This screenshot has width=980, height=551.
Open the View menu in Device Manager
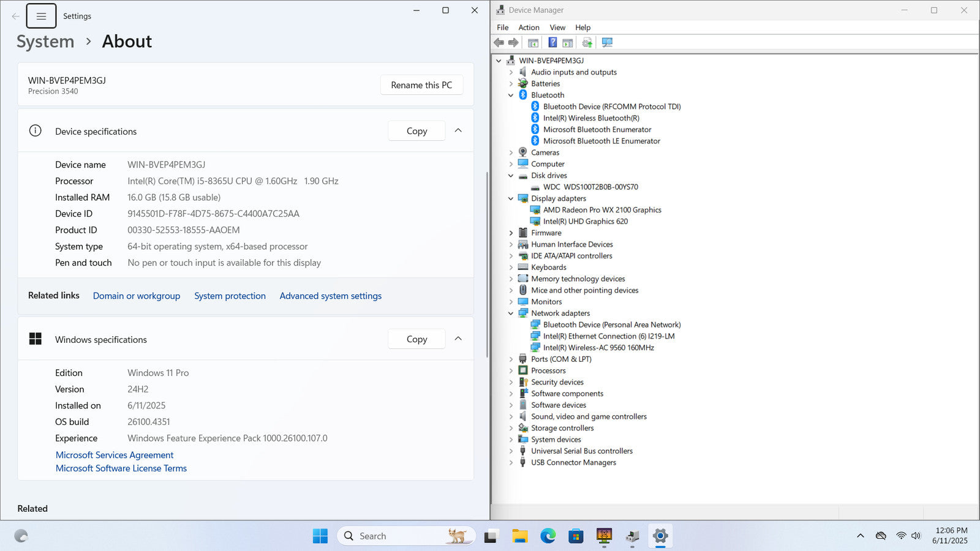pos(557,28)
